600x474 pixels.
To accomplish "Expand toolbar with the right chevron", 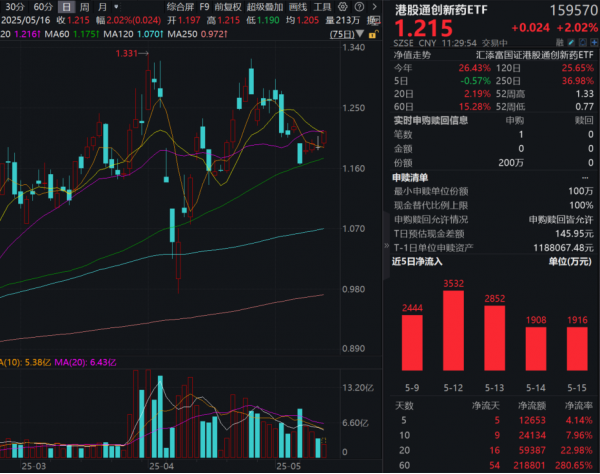I will (375, 7).
